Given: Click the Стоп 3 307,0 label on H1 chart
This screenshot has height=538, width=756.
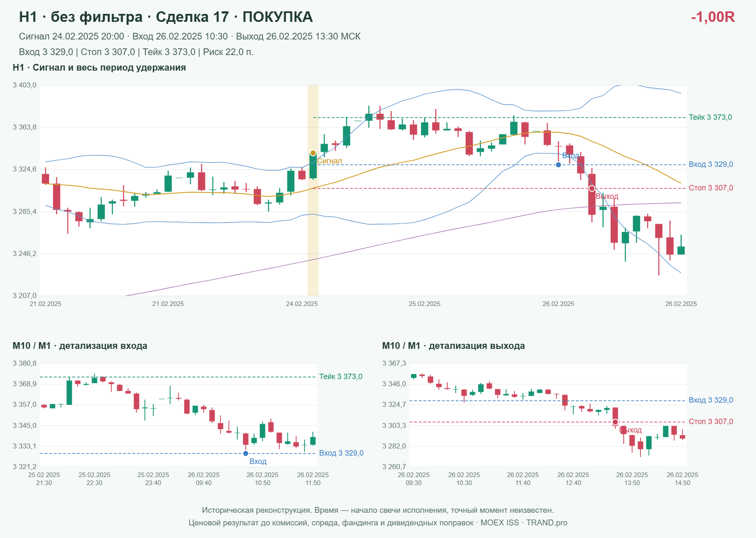Looking at the screenshot, I should [x=711, y=188].
